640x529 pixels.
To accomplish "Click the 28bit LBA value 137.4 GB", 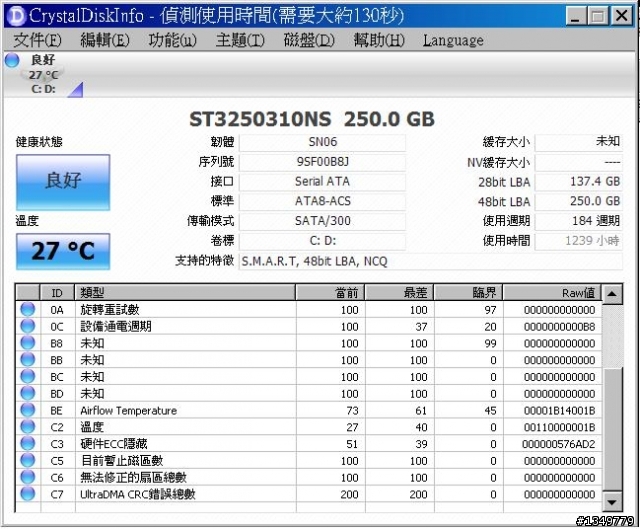I will pyautogui.click(x=579, y=182).
